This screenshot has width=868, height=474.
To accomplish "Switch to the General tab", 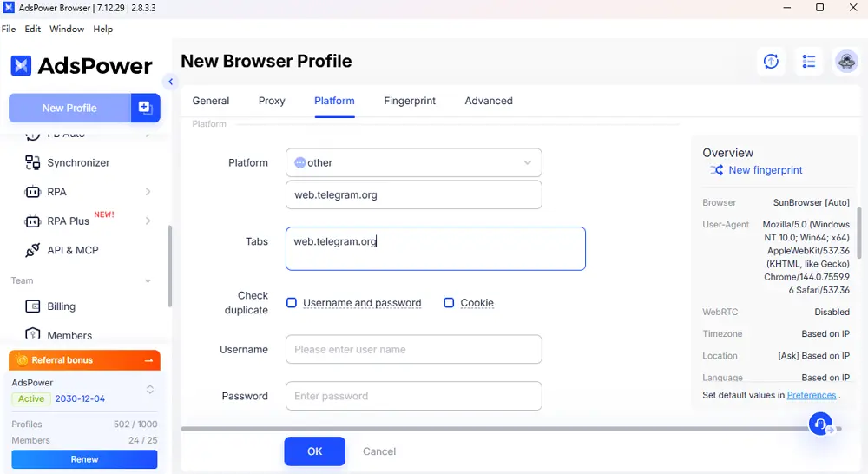I will tap(211, 101).
